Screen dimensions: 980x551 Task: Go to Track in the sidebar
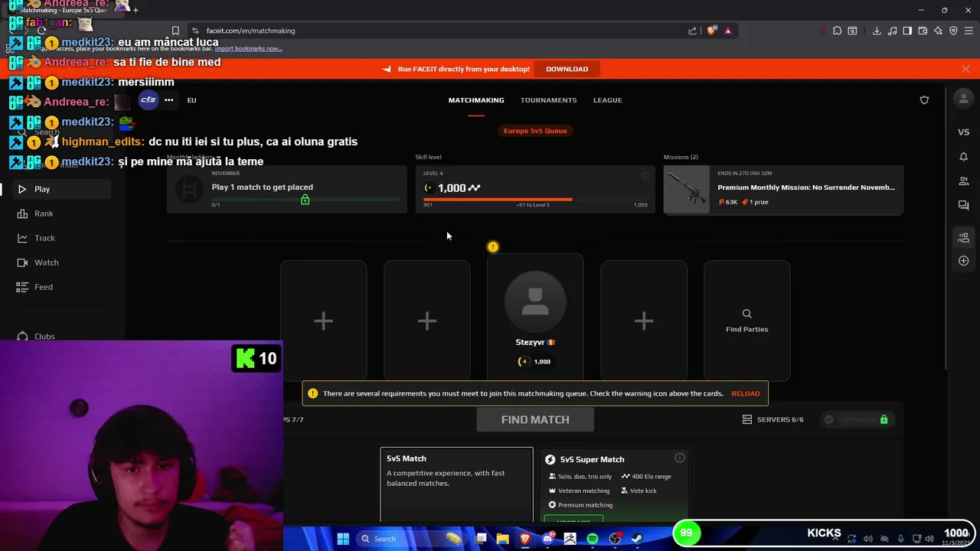coord(44,238)
